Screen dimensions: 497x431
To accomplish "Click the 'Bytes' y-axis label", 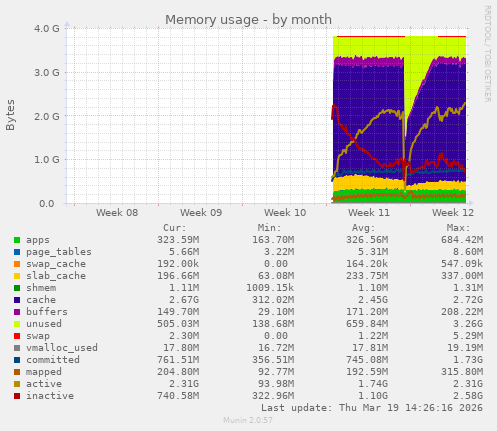I will (x=10, y=115).
